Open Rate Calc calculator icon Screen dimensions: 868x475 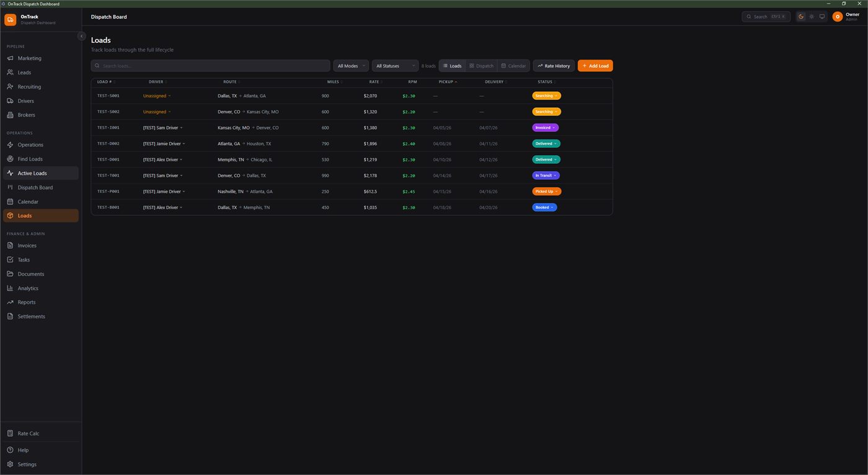pos(10,433)
